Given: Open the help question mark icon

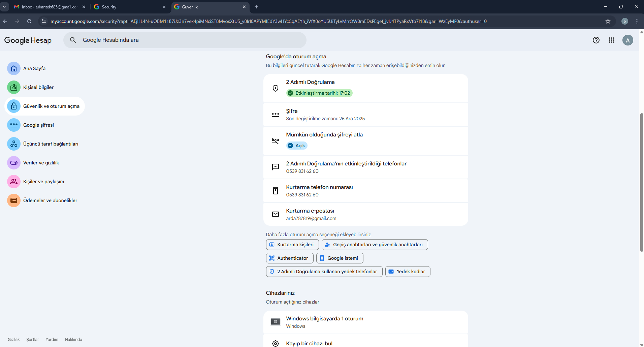Looking at the screenshot, I should click(596, 40).
